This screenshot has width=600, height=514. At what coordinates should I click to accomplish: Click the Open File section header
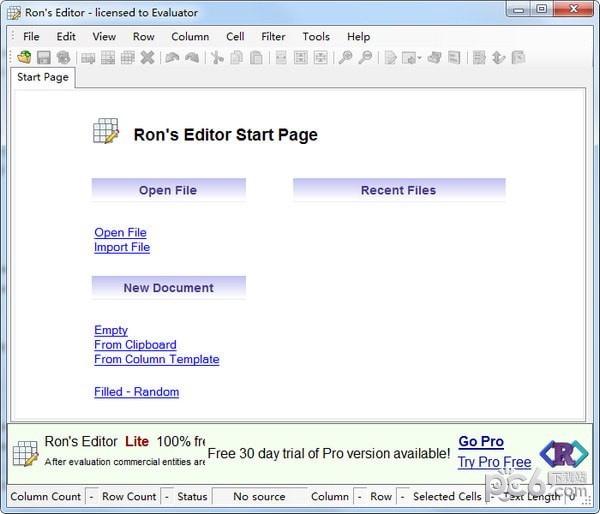[168, 190]
